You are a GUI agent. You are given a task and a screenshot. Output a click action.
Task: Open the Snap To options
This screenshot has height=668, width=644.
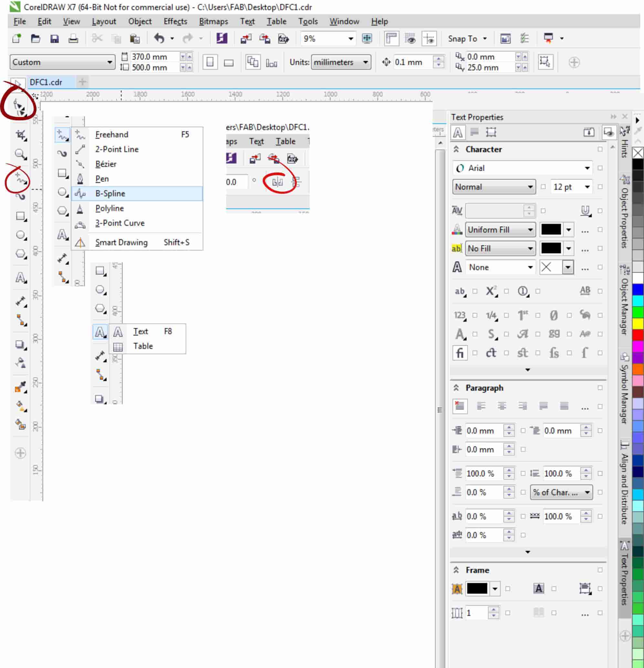coord(467,38)
